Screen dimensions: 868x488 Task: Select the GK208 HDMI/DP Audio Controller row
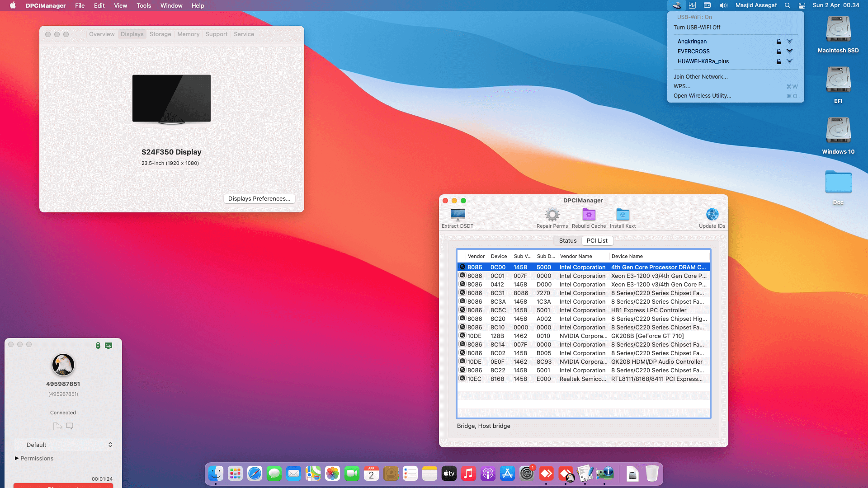[x=584, y=362]
